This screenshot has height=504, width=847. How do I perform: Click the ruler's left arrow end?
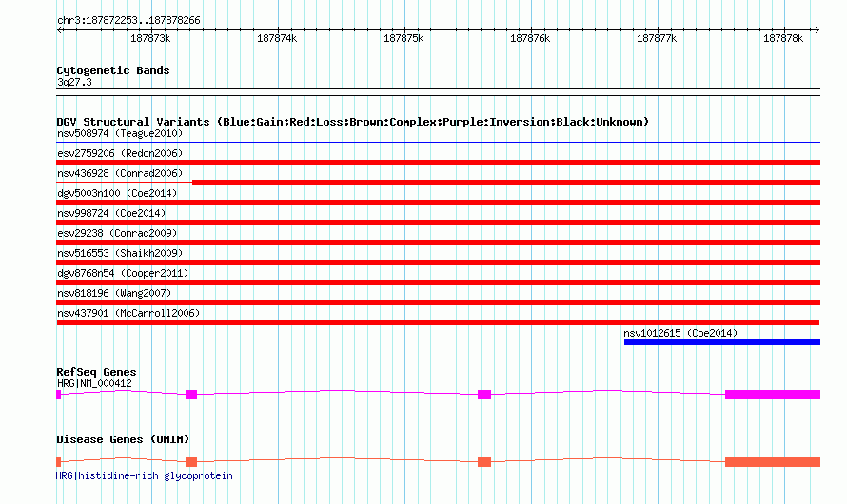[x=59, y=29]
